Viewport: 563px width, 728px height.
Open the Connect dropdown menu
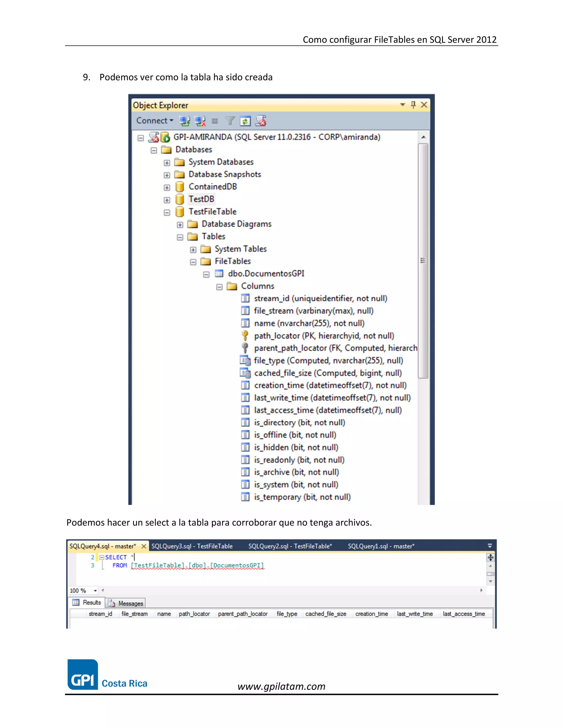coord(155,121)
